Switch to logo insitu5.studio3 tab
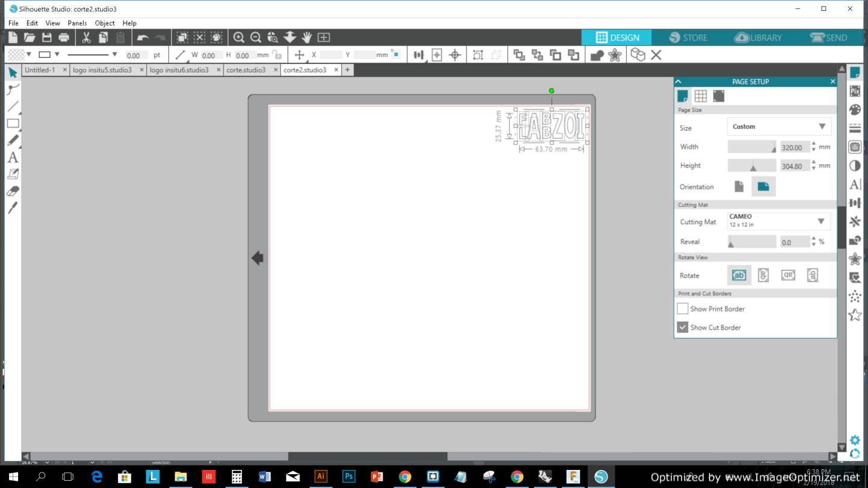Screen dimensions: 868x488 [x=102, y=70]
